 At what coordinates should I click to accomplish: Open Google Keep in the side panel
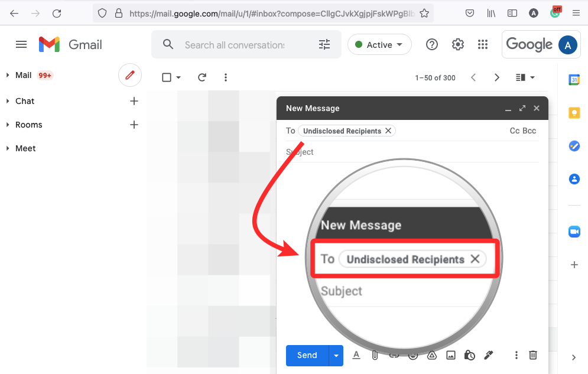coord(574,113)
